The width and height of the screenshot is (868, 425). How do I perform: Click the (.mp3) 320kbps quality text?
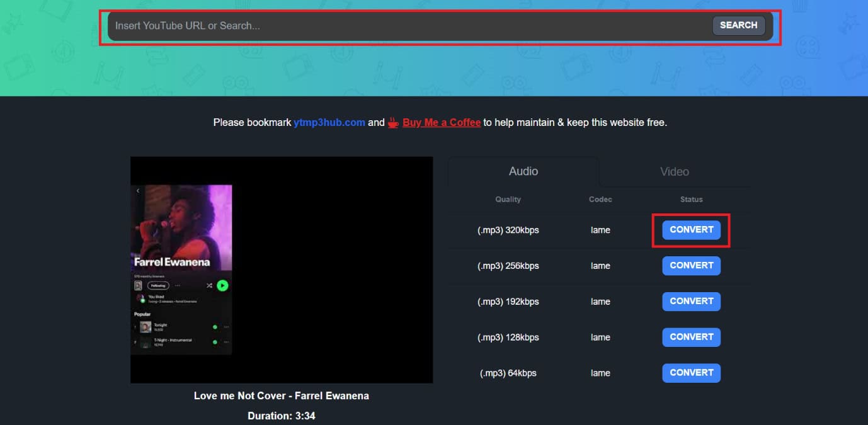click(508, 230)
